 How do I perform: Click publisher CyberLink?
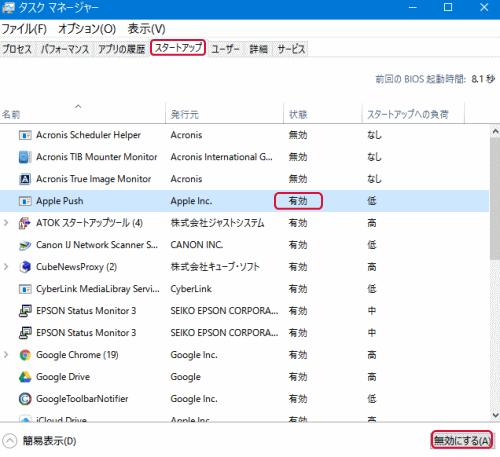(x=191, y=289)
